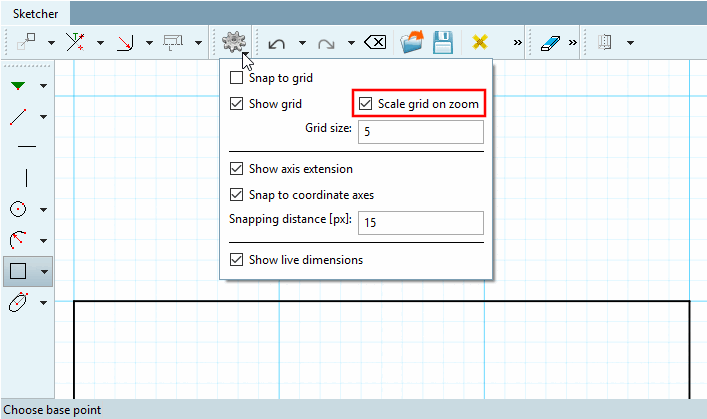Open sketcher settings gear icon
Viewport: 707px width, 419px height.
[x=234, y=42]
